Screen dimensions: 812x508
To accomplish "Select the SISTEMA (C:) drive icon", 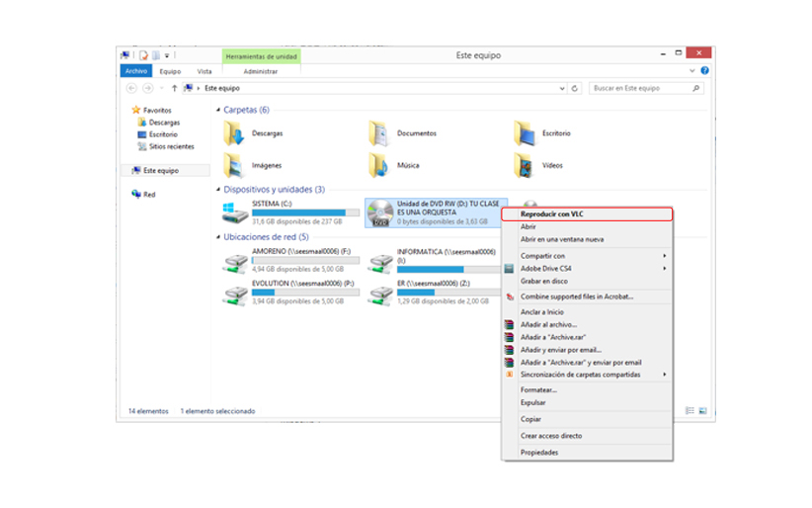I will click(234, 212).
